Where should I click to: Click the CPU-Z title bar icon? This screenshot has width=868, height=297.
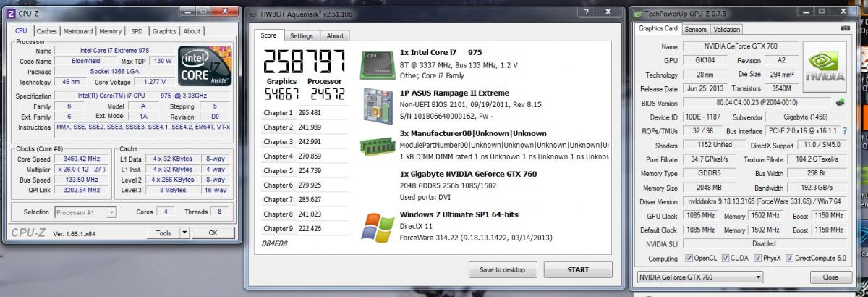tap(10, 12)
